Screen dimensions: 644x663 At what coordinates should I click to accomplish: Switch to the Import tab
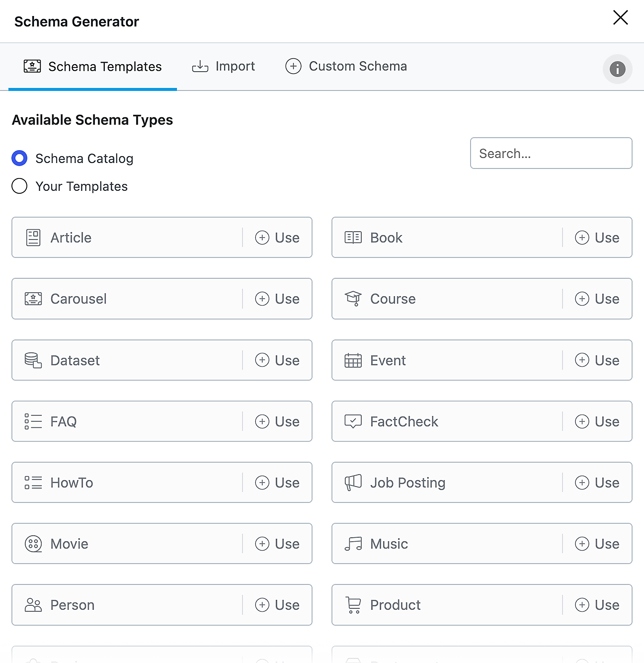coord(224,66)
